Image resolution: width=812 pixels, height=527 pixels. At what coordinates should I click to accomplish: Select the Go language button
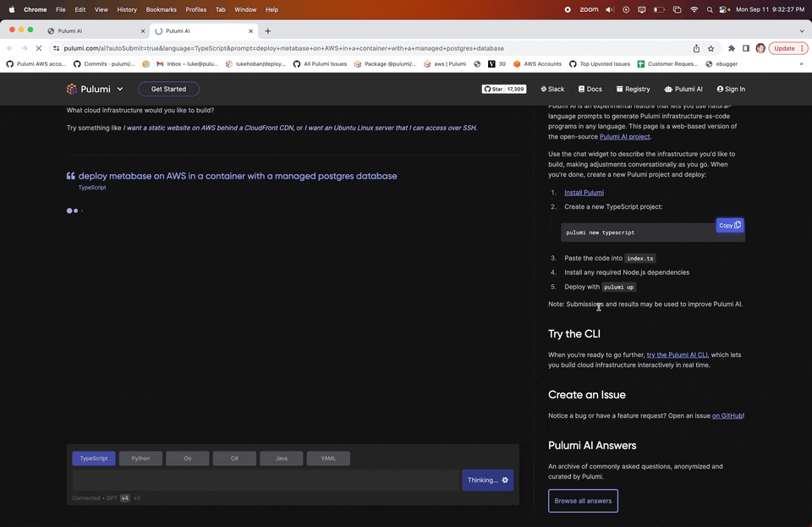click(x=188, y=458)
